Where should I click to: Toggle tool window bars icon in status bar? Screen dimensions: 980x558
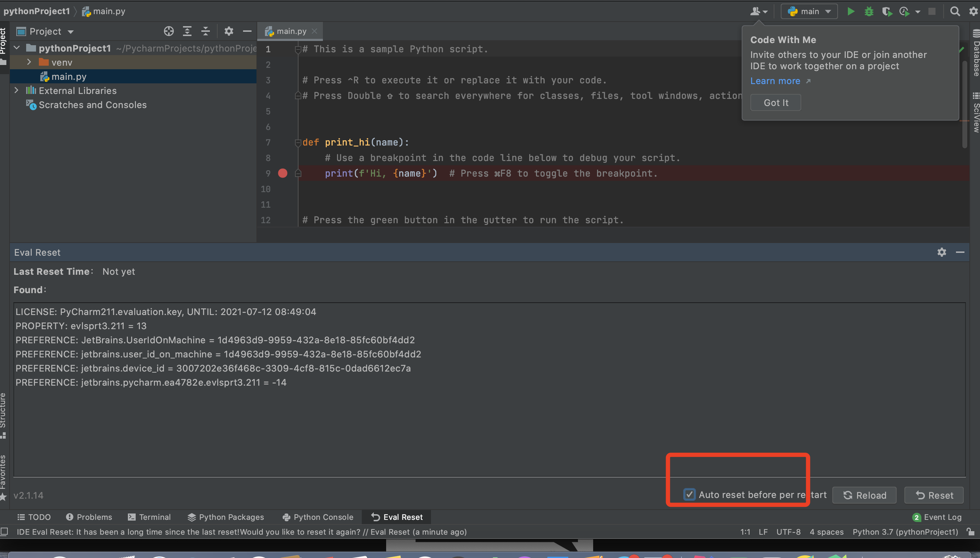point(4,532)
